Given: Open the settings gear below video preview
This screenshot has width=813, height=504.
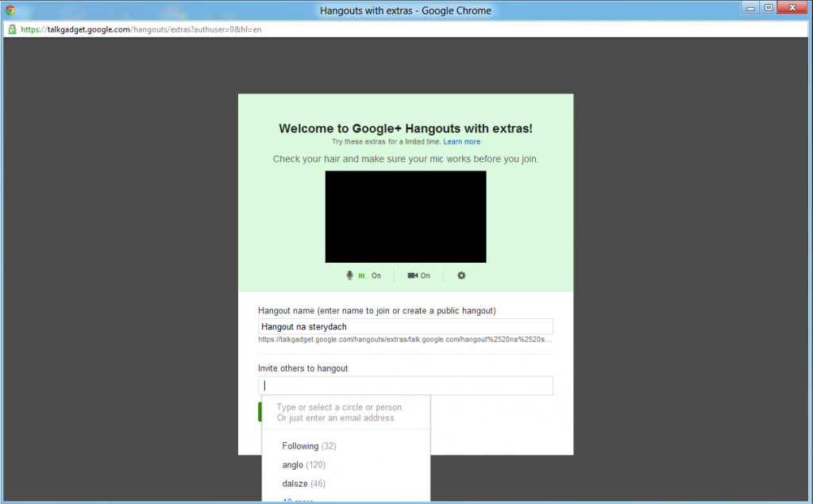Looking at the screenshot, I should coord(461,275).
